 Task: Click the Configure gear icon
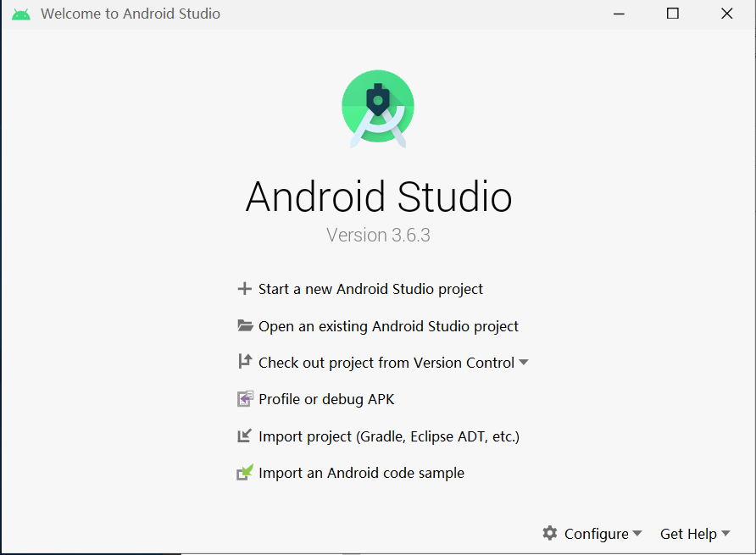tap(550, 533)
